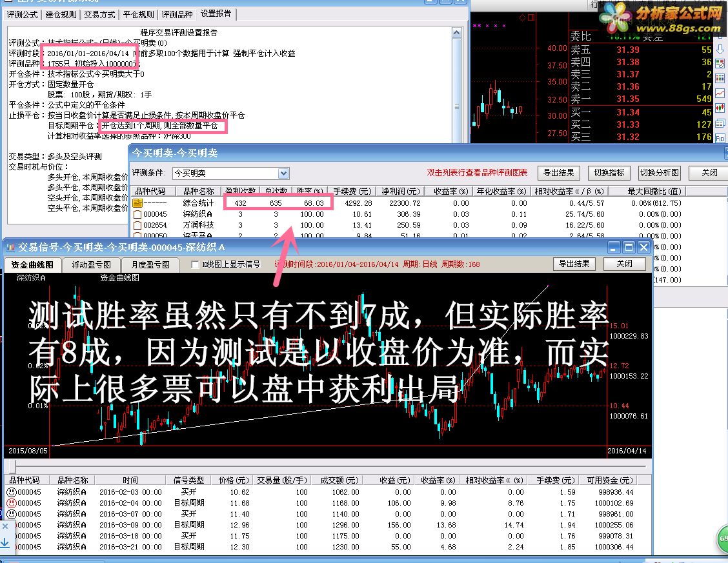
Task: Click the checklist table icon in right sidebar
Action: coord(720,64)
